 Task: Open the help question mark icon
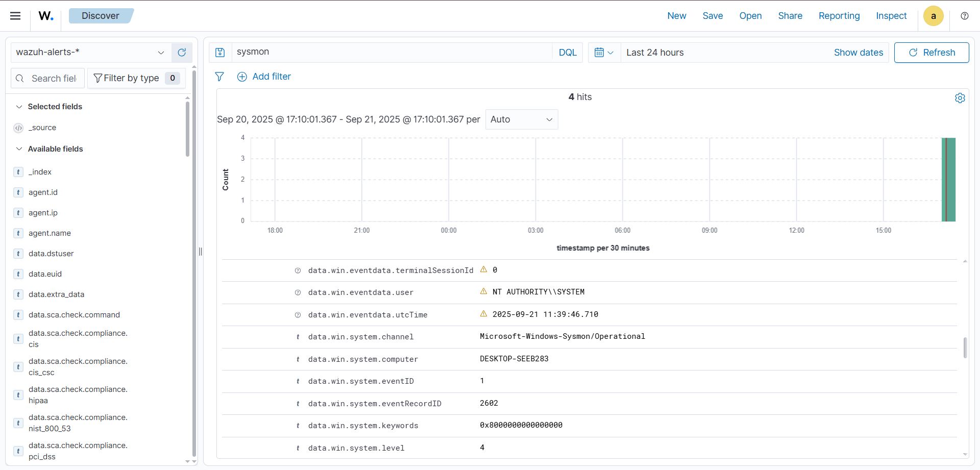click(x=965, y=16)
